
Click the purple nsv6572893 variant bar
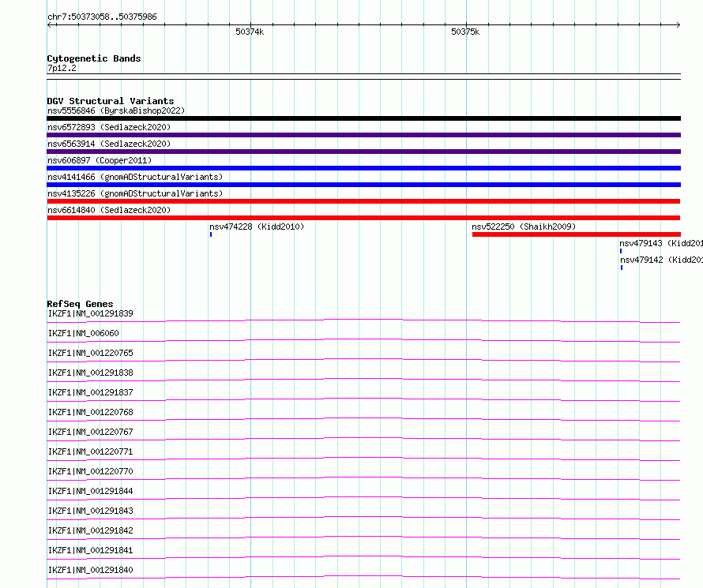363,135
